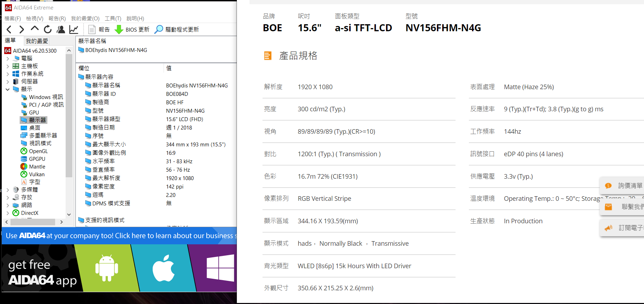The width and height of the screenshot is (644, 304).
Task: Select the 多重顯示器 tree item
Action: [x=39, y=136]
